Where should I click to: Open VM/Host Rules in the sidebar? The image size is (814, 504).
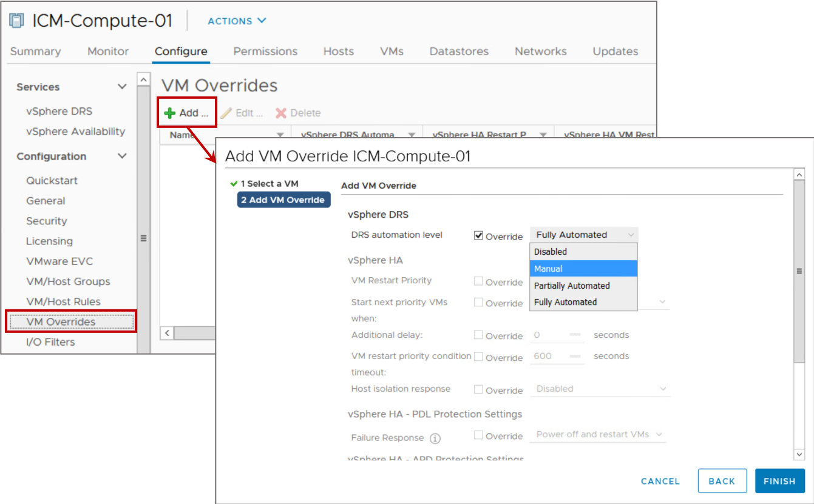[x=64, y=301]
